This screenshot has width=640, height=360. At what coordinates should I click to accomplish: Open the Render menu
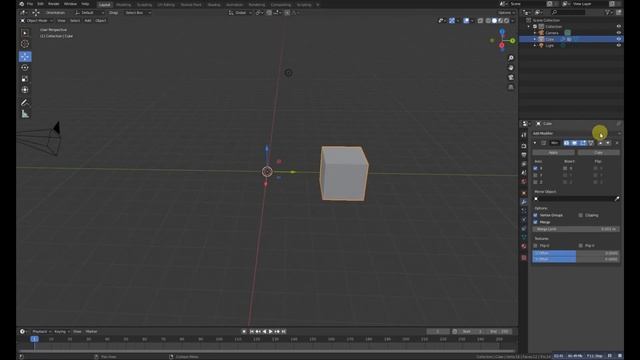[53, 4]
